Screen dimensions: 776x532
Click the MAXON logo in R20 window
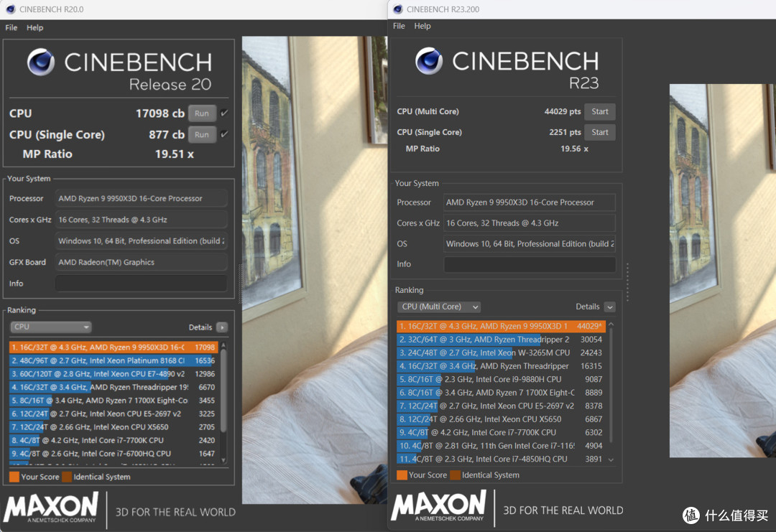coord(52,507)
